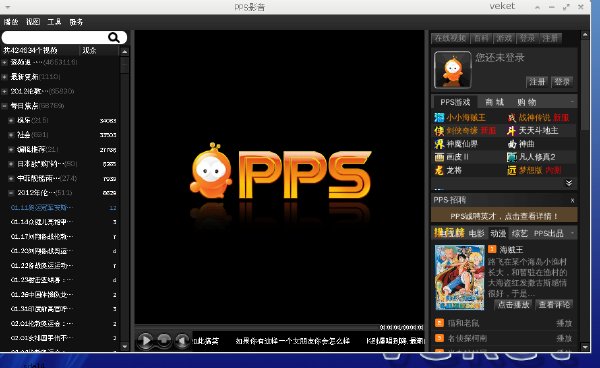Click 查看评论 for 海贼王

(x=554, y=304)
